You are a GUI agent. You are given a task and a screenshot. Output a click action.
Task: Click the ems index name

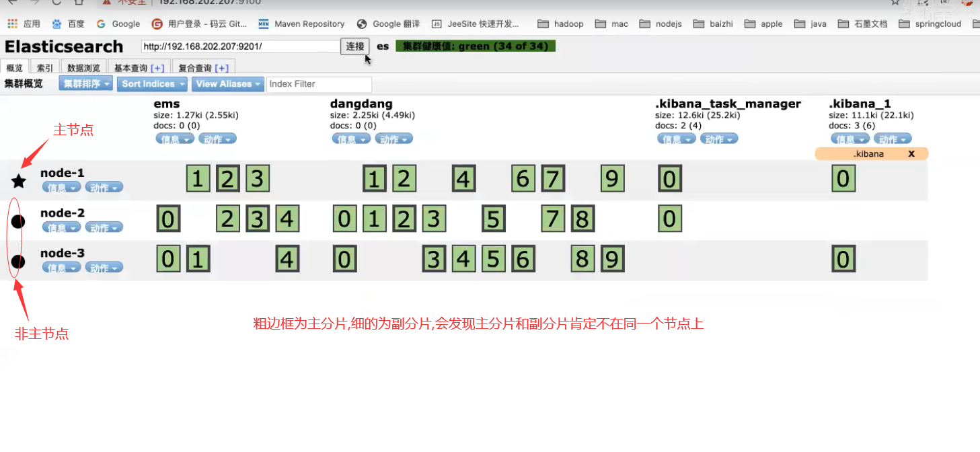coord(167,104)
